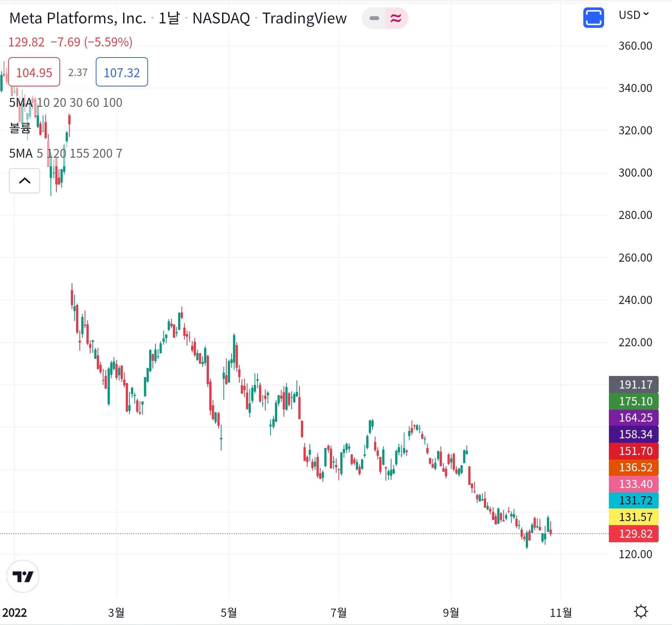Click the 7월 time axis label
Viewport: 672px width, 625px height.
point(338,612)
